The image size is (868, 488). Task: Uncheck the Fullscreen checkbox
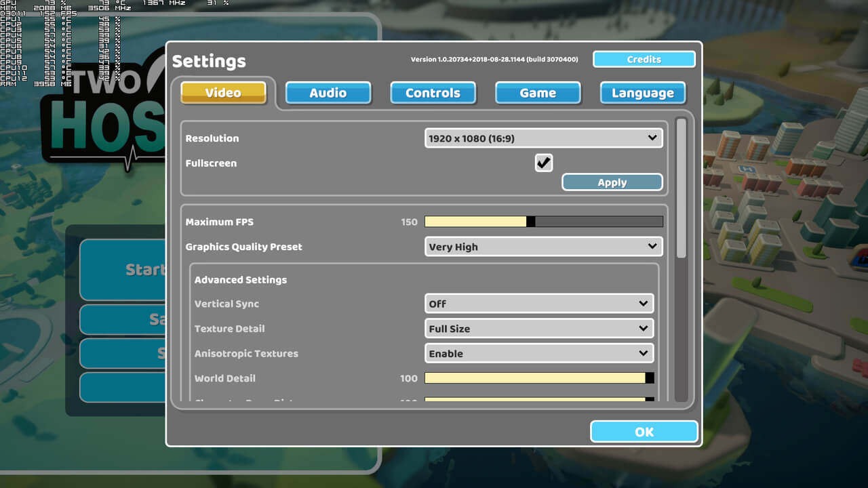pyautogui.click(x=544, y=163)
